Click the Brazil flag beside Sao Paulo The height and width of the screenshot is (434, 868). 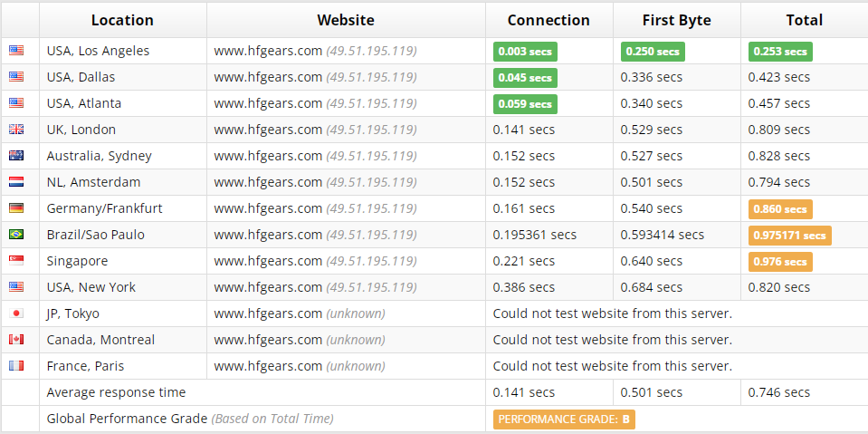click(x=16, y=235)
